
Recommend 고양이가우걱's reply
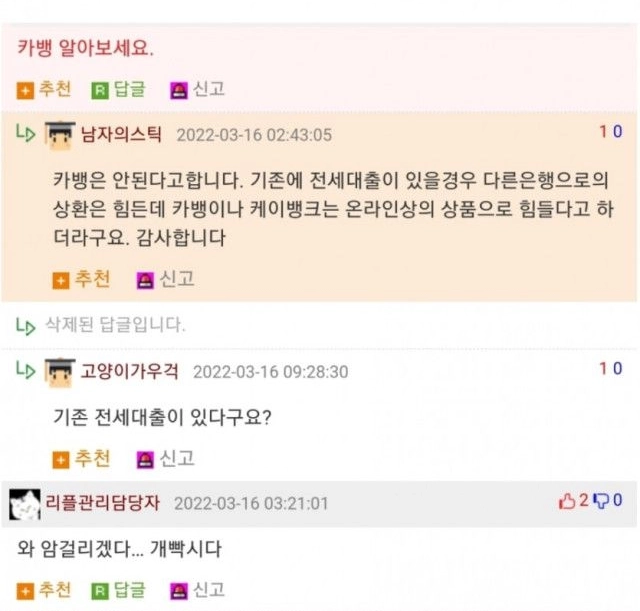click(81, 459)
